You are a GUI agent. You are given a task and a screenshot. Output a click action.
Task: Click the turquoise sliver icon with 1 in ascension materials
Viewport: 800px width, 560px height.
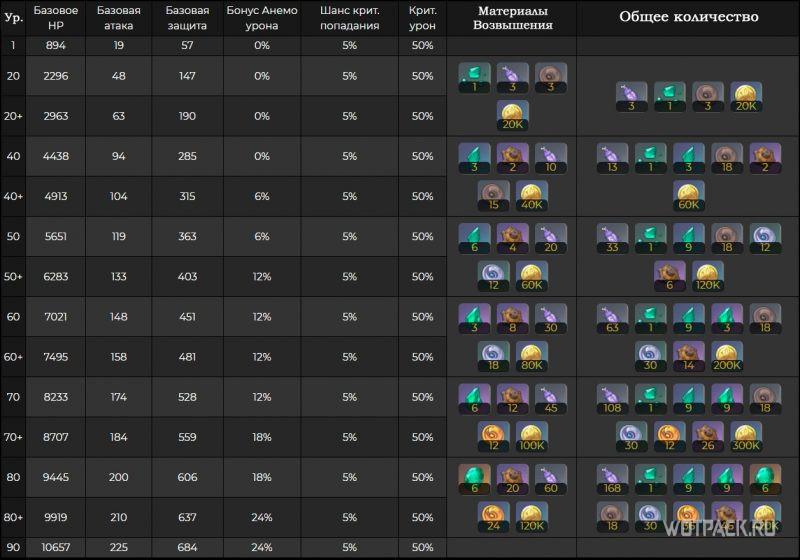474,78
